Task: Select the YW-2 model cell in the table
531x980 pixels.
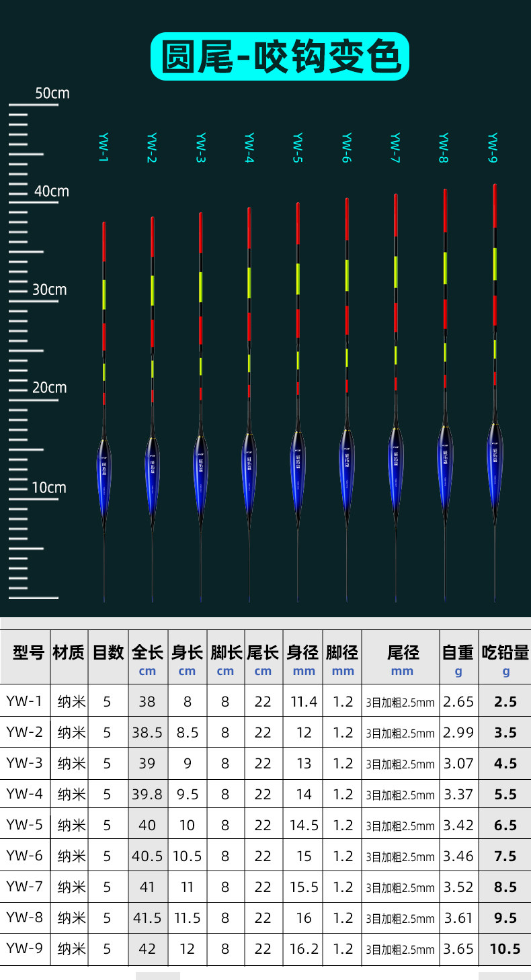Action: pos(24,732)
